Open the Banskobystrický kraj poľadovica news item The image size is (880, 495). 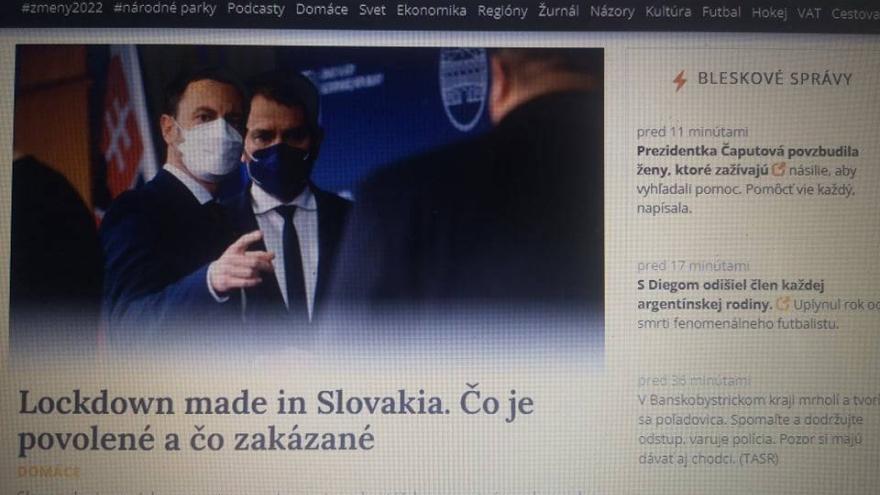point(758,429)
